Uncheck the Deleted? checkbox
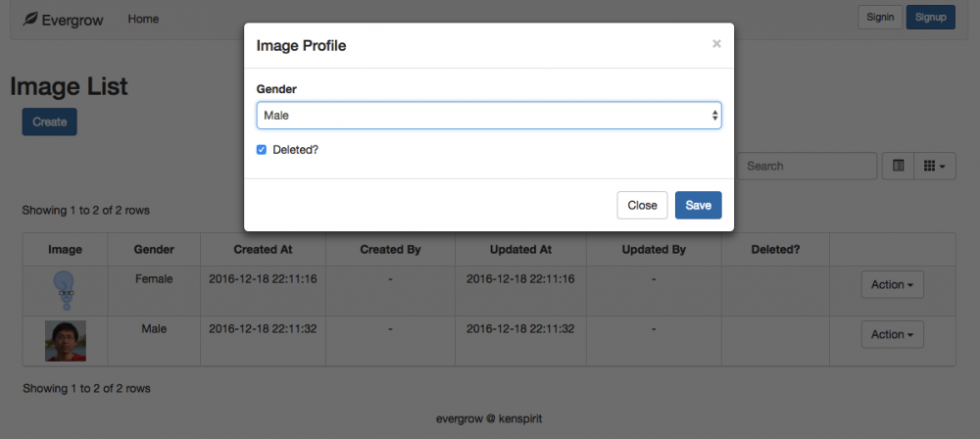The height and width of the screenshot is (439, 980). [x=262, y=150]
